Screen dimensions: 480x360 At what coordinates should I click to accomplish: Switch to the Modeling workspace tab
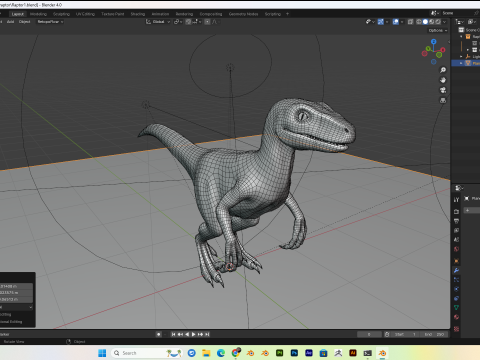click(38, 14)
